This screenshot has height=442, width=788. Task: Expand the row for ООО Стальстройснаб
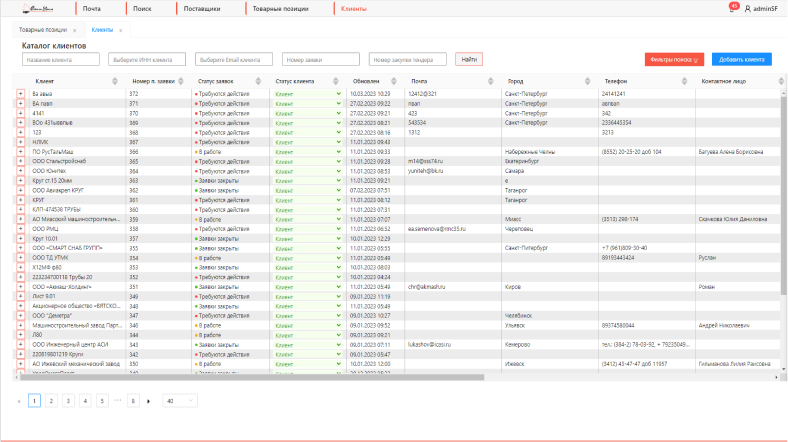21,161
